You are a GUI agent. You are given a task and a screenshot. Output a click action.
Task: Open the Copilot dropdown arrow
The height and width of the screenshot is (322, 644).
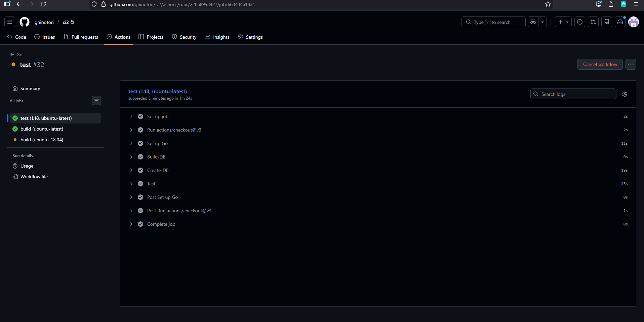click(x=542, y=22)
